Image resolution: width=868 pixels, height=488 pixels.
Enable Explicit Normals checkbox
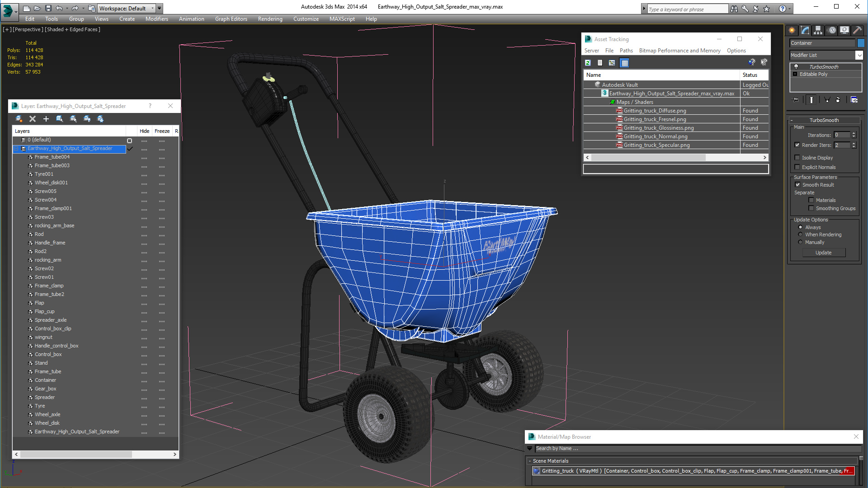797,167
